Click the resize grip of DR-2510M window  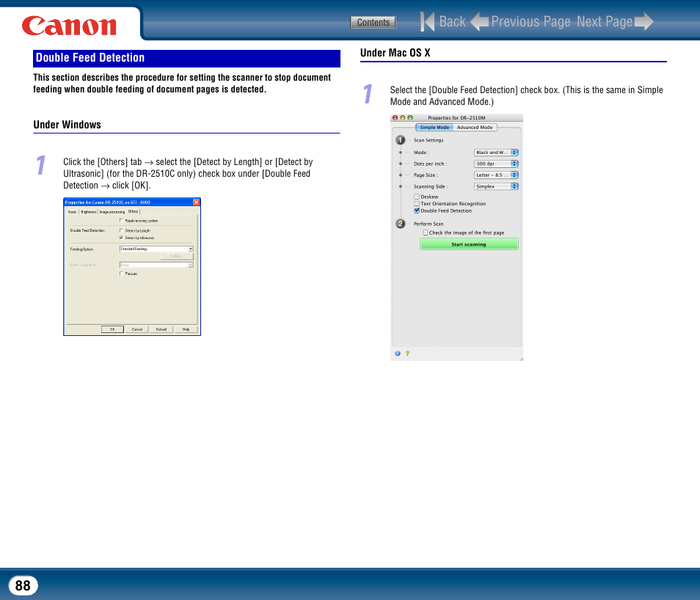point(520,358)
